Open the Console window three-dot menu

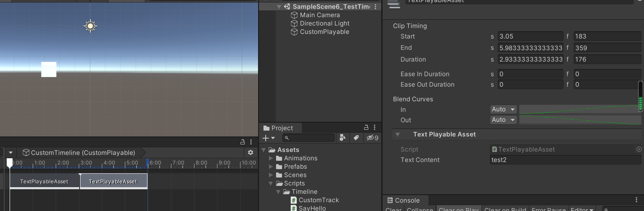[x=636, y=200]
